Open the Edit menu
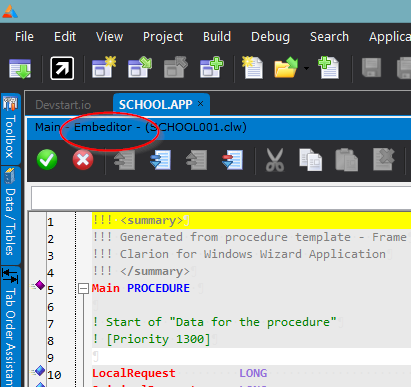The height and width of the screenshot is (387, 411). (65, 37)
